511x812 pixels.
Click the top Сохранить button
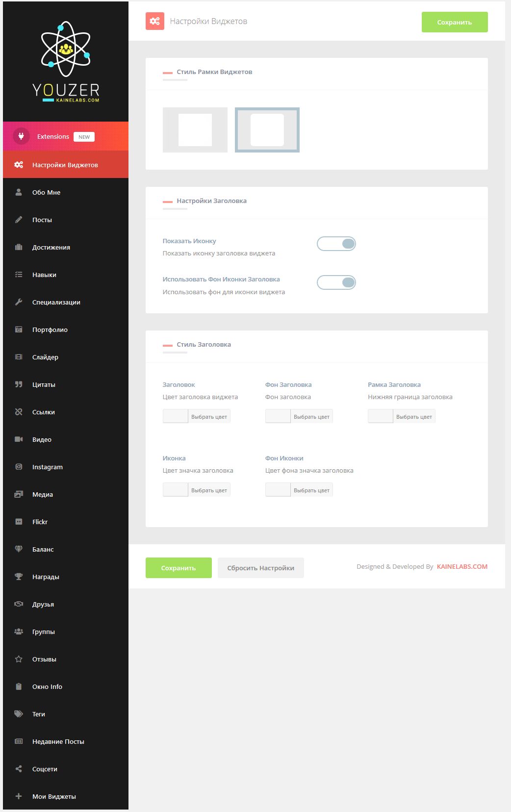[454, 22]
